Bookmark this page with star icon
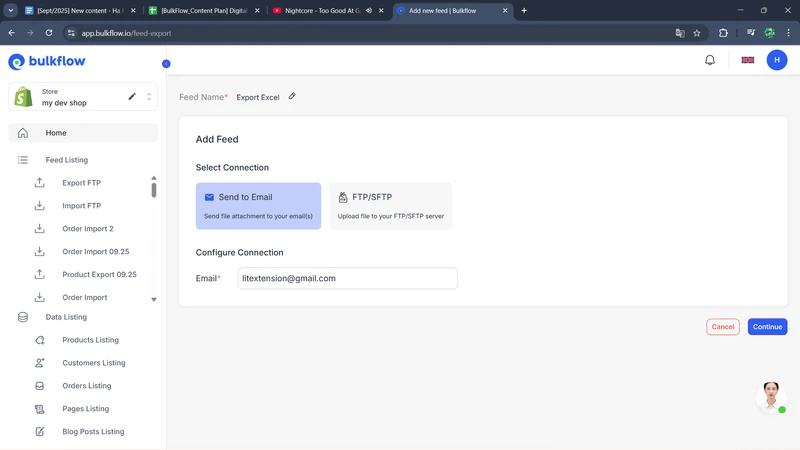The height and width of the screenshot is (450, 800). click(x=697, y=33)
